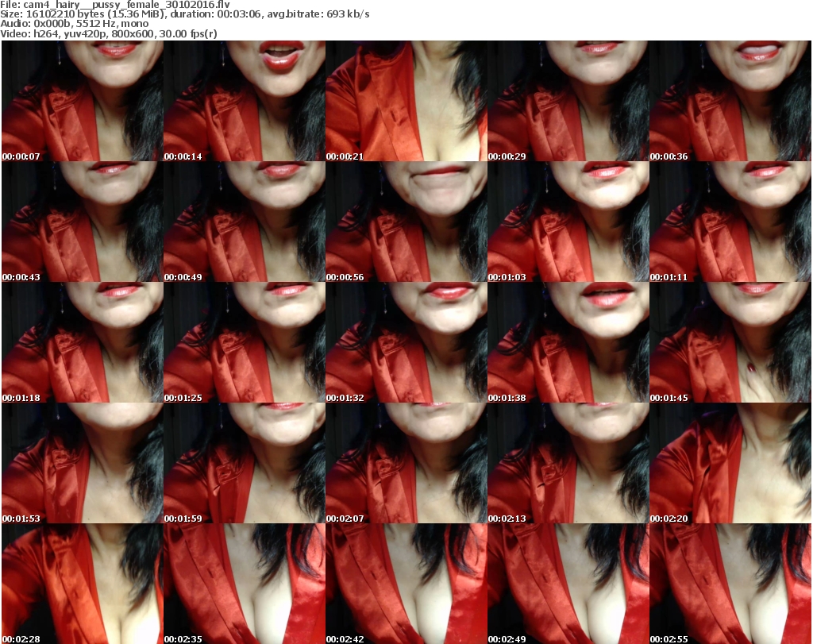Click the thumbnail at 00:02:20
Viewport: 813px width, 644px height.
[730, 464]
